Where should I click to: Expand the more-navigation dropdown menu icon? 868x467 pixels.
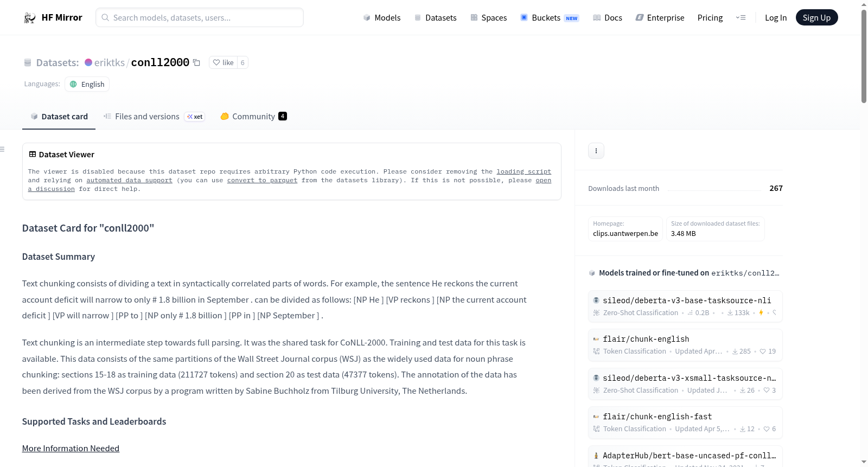[x=741, y=18]
